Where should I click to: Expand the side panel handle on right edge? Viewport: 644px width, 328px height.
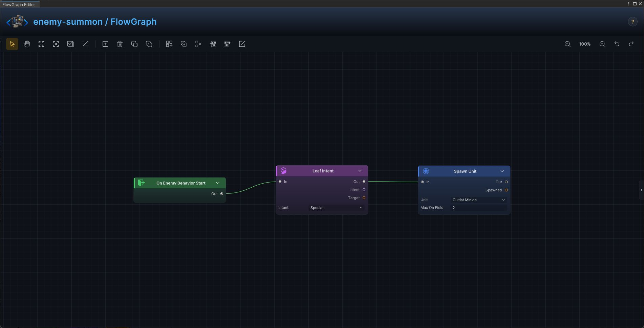point(641,190)
